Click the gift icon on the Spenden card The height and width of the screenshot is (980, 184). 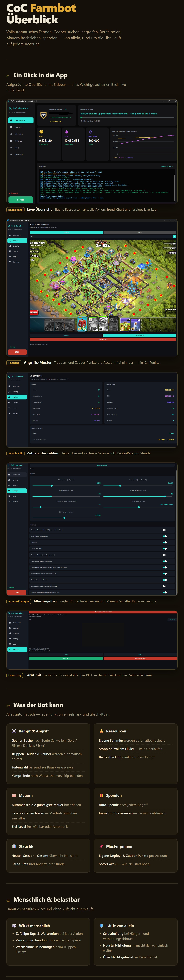pyautogui.click(x=101, y=795)
